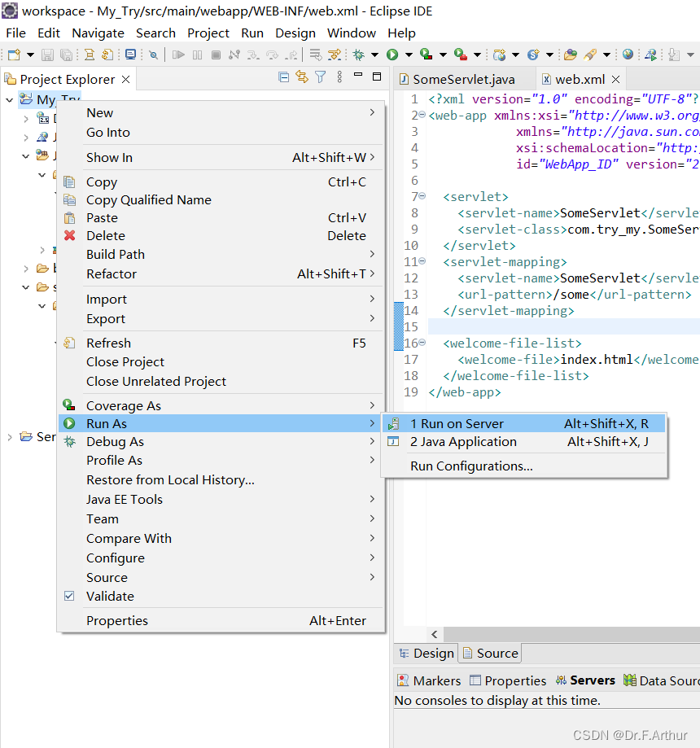Close the web.xml editor tab
This screenshot has width=700, height=748.
[615, 79]
